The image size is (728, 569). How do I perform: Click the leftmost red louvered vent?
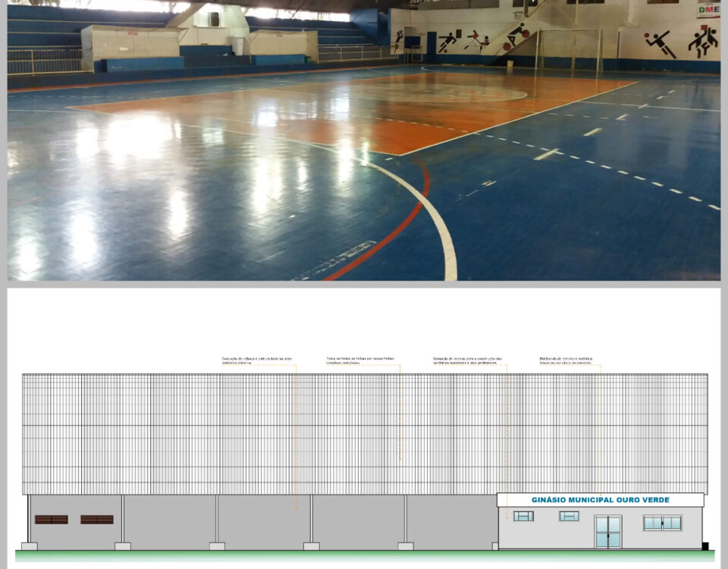tap(51, 520)
